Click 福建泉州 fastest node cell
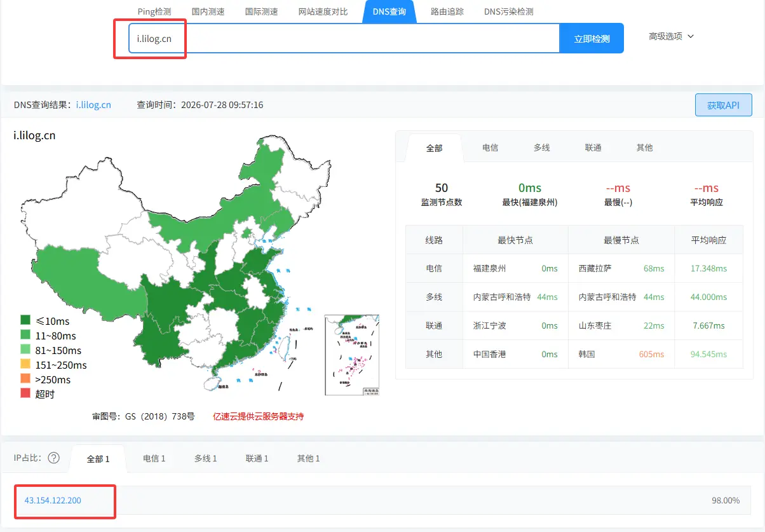Screen dimensions: 765x532 coord(490,269)
